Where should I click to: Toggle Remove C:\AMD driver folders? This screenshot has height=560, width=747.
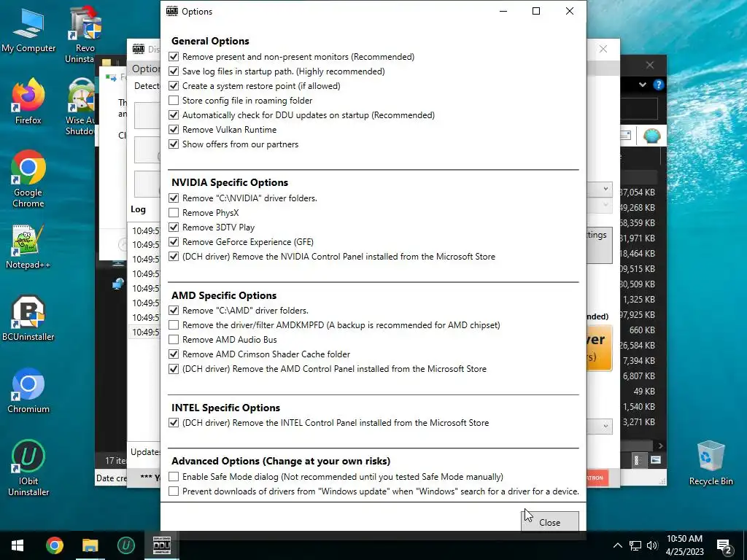[x=174, y=311]
